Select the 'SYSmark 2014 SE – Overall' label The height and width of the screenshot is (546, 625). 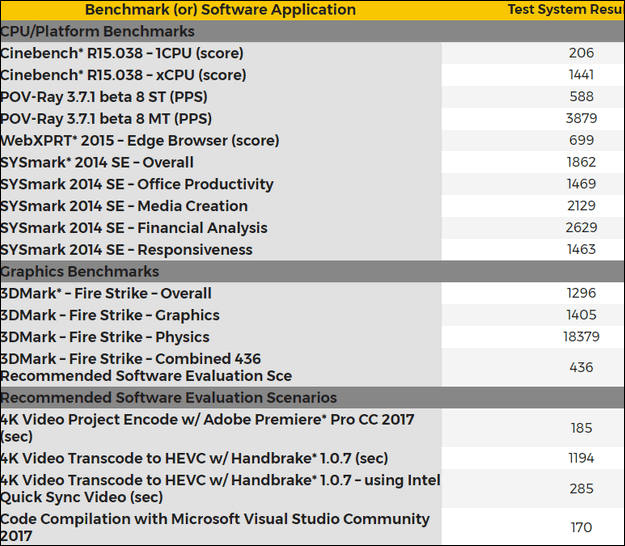click(x=97, y=163)
